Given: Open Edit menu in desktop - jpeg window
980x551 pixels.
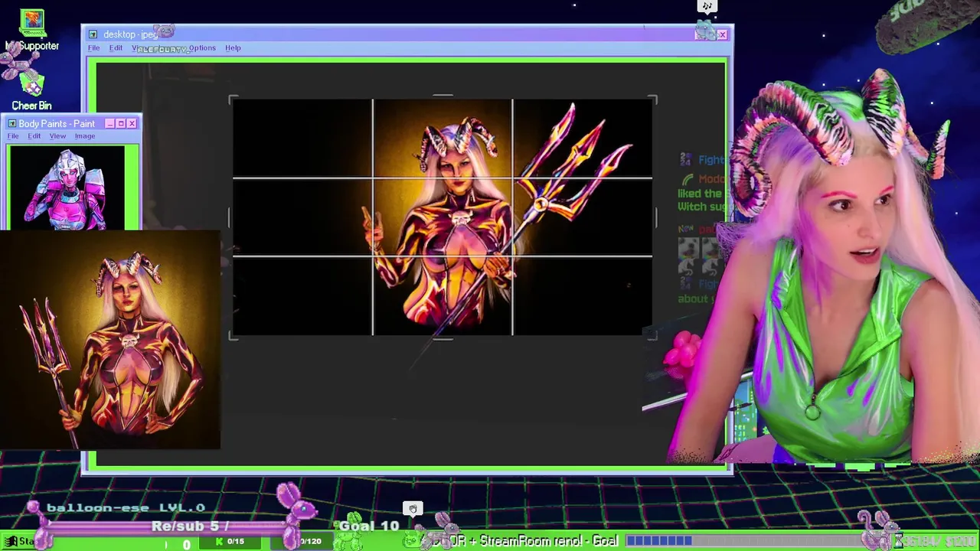Looking at the screenshot, I should coord(116,48).
